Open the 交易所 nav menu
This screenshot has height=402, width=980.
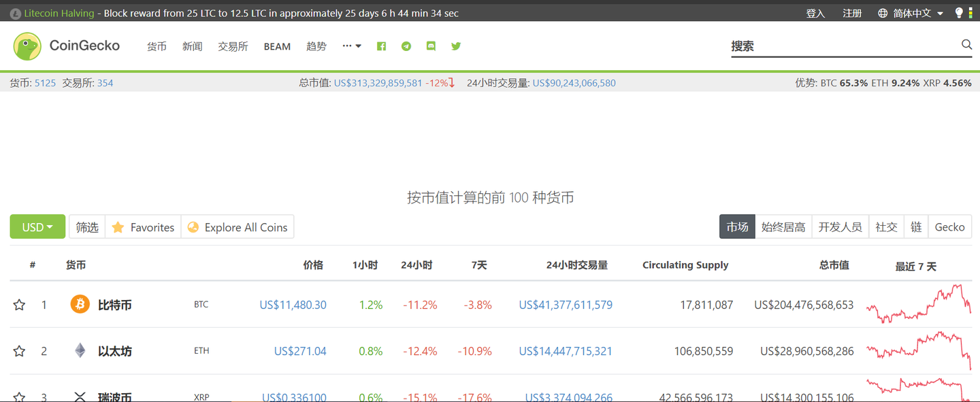(x=233, y=46)
